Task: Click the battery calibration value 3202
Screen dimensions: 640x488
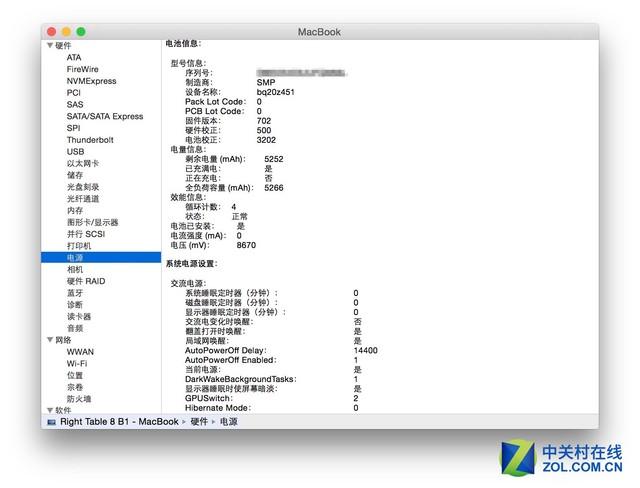Action: 266,140
